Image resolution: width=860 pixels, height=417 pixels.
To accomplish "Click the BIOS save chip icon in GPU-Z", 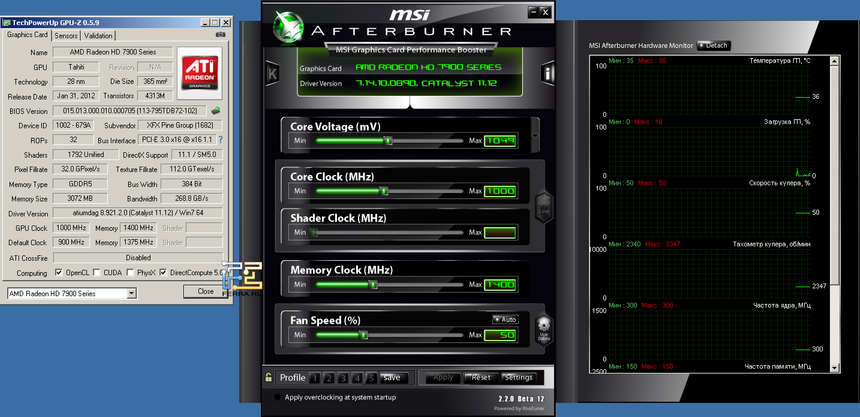I will [x=216, y=111].
